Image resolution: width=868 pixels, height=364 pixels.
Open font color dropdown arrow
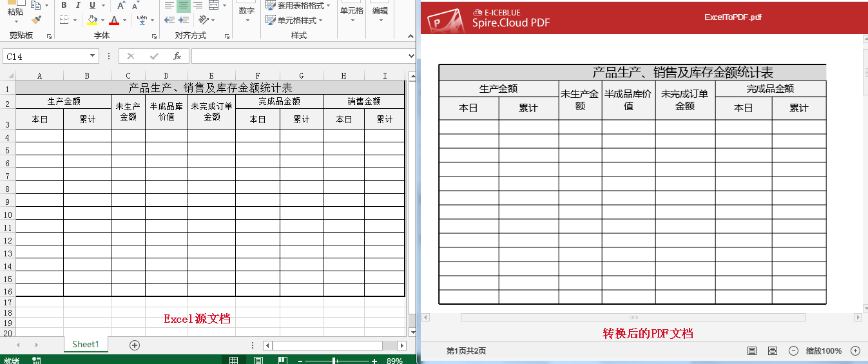point(125,21)
